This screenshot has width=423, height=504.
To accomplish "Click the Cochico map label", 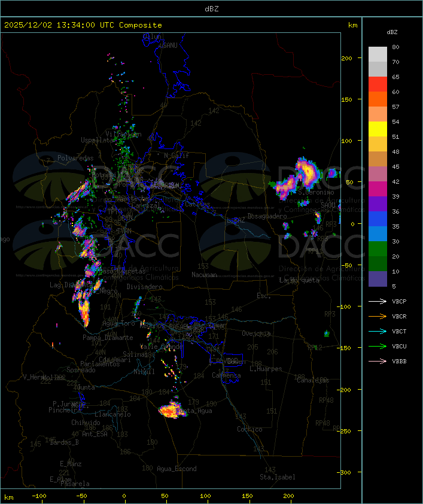I will point(249,429).
